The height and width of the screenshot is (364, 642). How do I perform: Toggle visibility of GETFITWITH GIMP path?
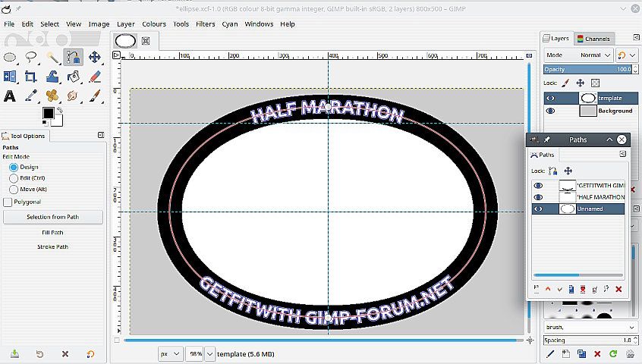pyautogui.click(x=538, y=186)
